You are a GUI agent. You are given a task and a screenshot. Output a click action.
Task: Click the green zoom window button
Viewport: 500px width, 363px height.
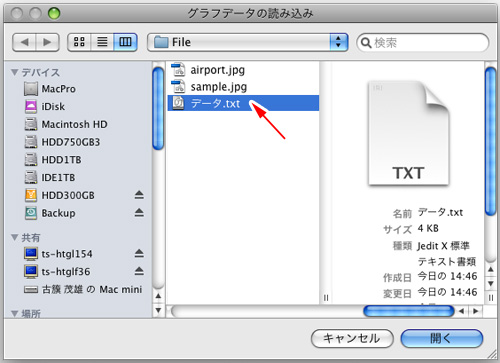coord(54,14)
